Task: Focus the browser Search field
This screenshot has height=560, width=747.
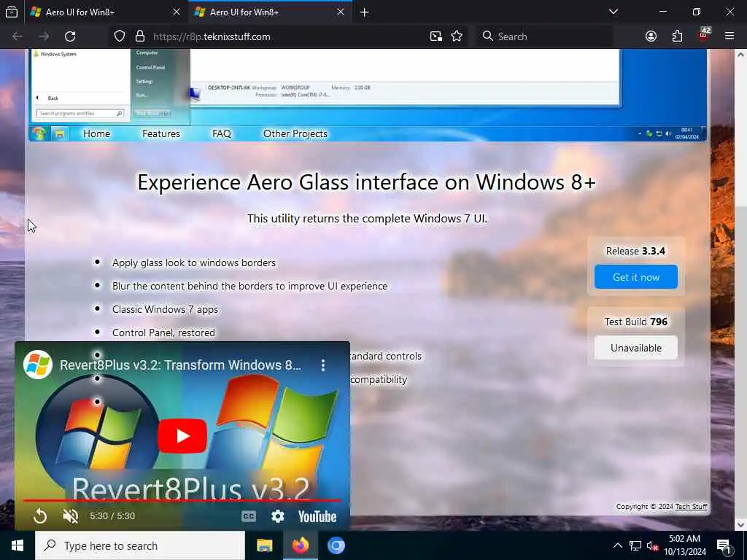Action: coord(543,36)
